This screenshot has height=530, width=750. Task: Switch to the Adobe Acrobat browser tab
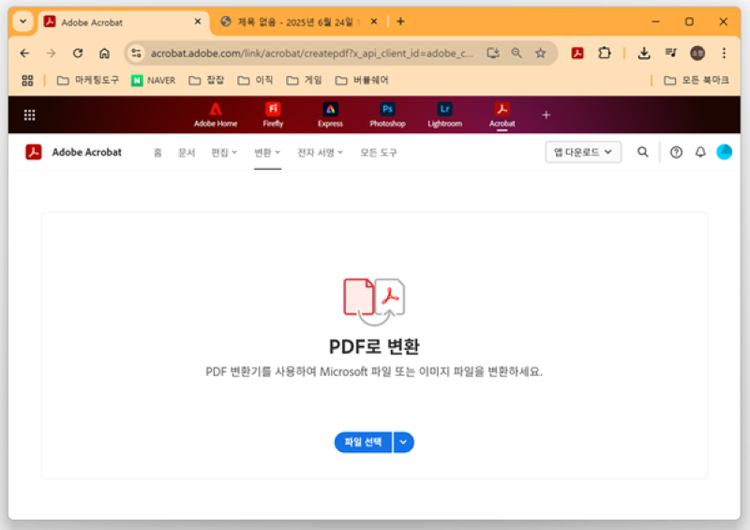pyautogui.click(x=123, y=22)
